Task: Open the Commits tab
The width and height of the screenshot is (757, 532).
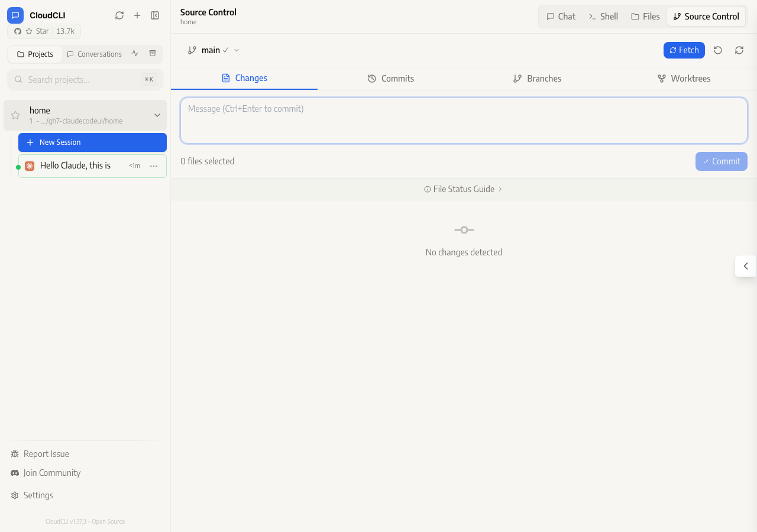Action: (391, 79)
